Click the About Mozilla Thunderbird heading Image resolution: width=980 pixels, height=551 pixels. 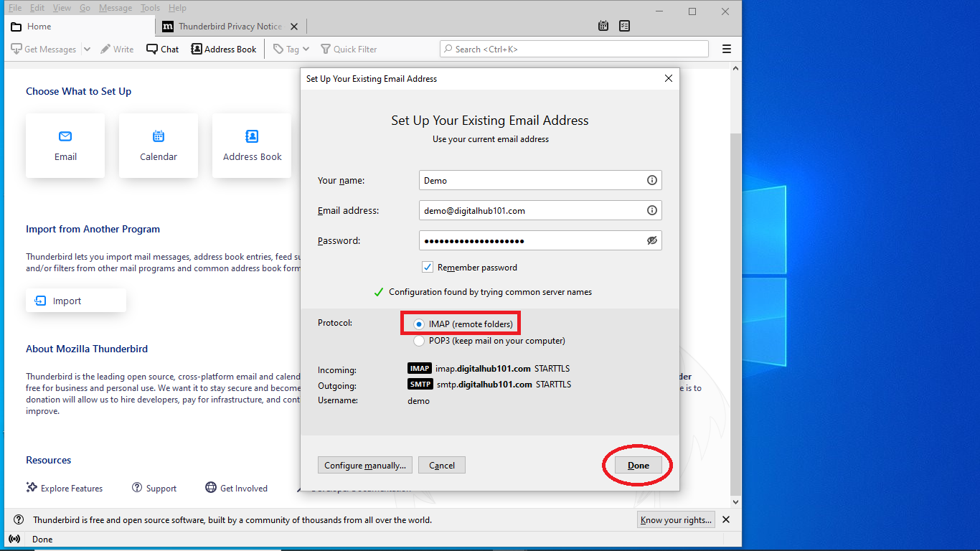pos(87,349)
